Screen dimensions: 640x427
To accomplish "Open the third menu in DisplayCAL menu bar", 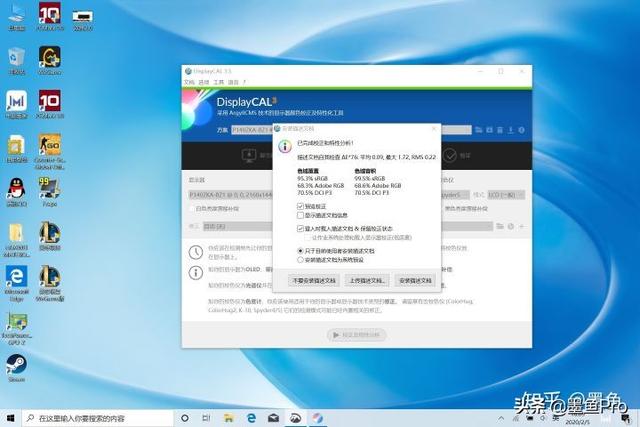I will coord(218,82).
